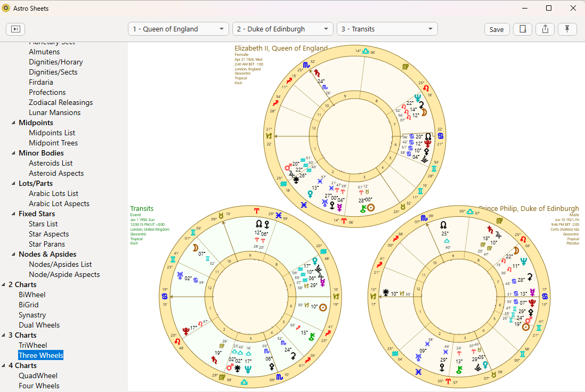
Task: Click the Save button
Action: coord(497,29)
